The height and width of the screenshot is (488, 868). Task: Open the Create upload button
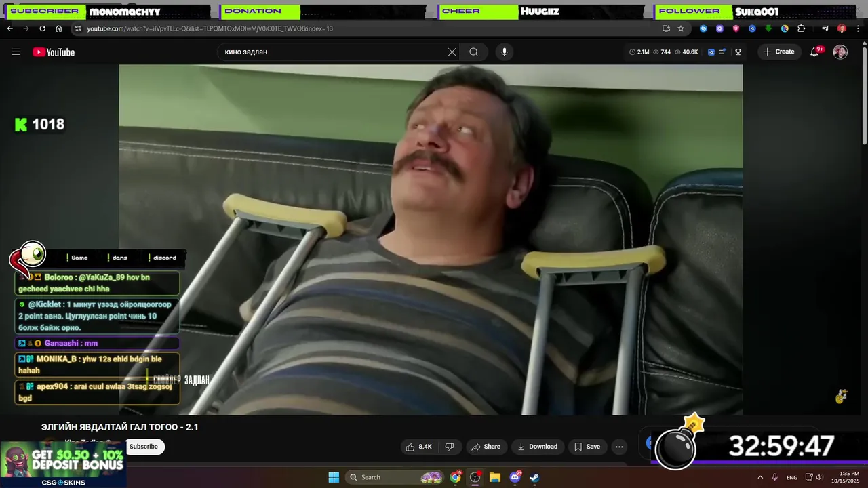point(778,52)
